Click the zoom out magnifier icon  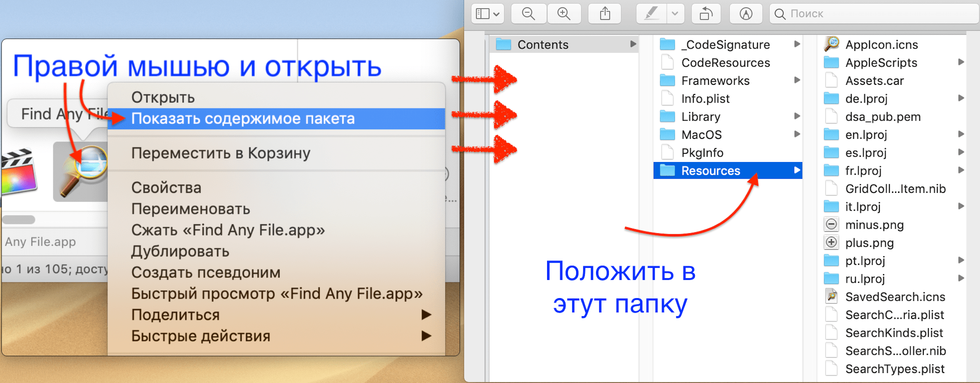tap(529, 14)
